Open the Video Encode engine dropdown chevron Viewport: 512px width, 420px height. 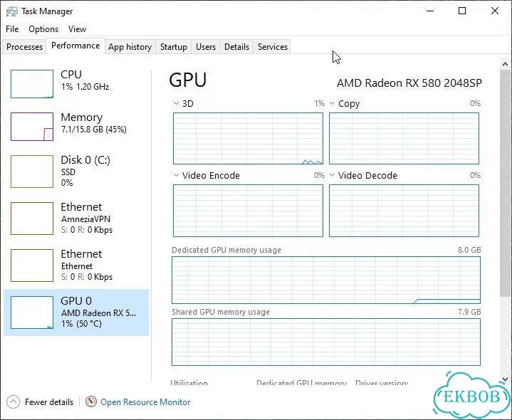(x=176, y=175)
